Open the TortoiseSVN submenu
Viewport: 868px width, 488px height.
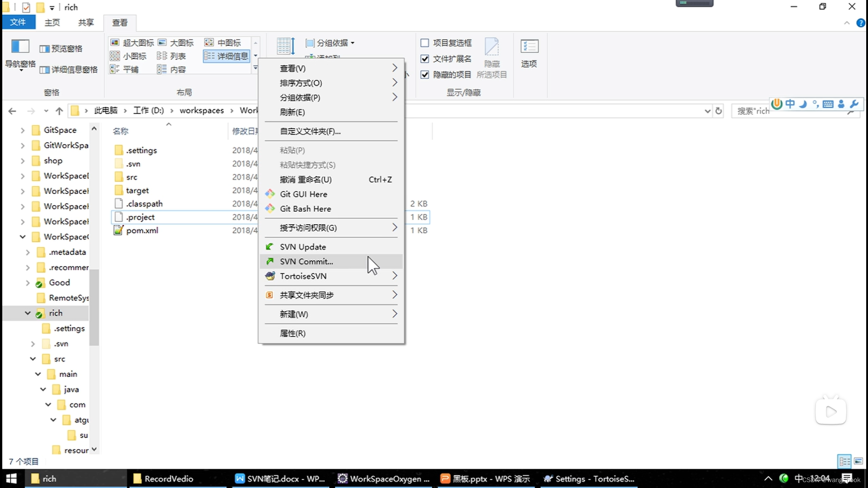pyautogui.click(x=331, y=276)
